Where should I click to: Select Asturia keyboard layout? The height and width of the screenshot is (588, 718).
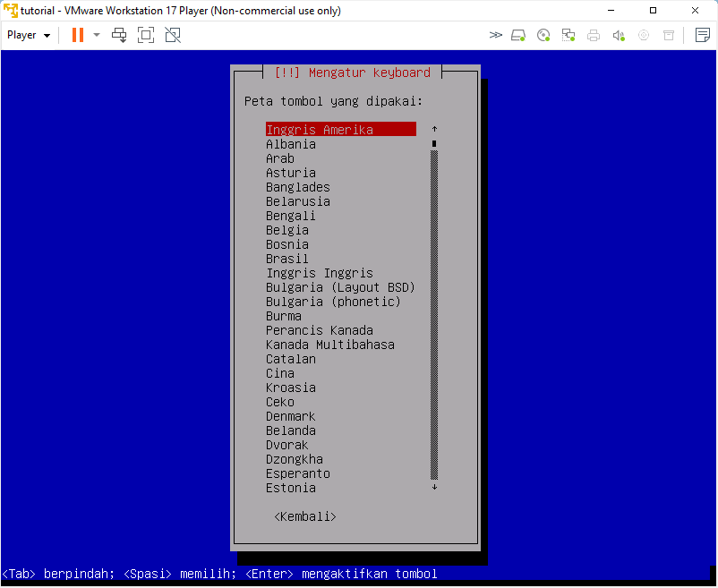coord(291,173)
